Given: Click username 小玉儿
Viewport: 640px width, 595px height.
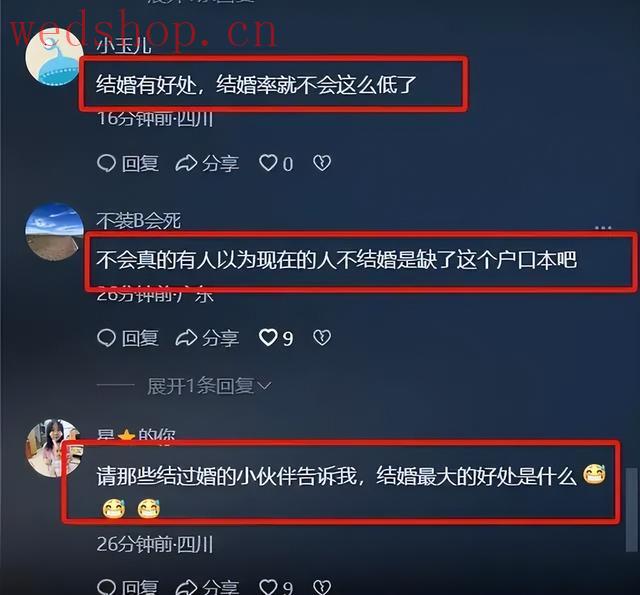Looking at the screenshot, I should (x=124, y=46).
